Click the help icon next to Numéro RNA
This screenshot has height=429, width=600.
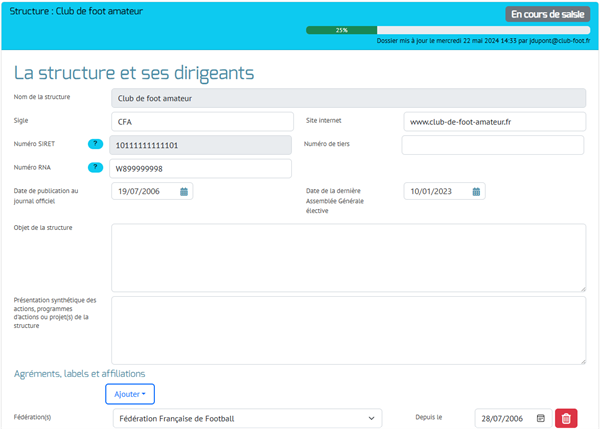(x=96, y=168)
